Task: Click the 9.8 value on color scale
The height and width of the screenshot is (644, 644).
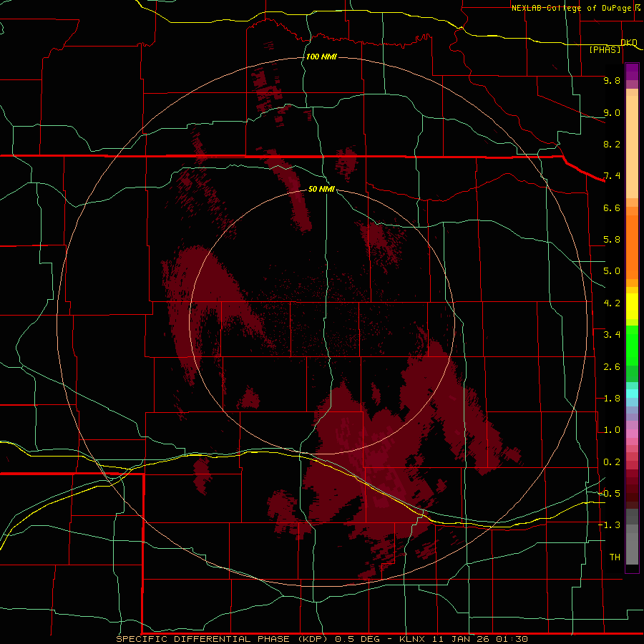Action: (x=612, y=80)
